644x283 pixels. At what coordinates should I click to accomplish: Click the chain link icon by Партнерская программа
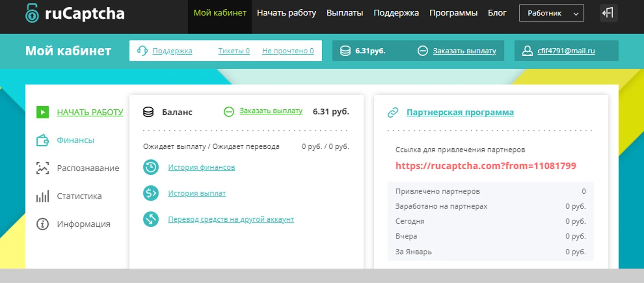click(x=393, y=112)
